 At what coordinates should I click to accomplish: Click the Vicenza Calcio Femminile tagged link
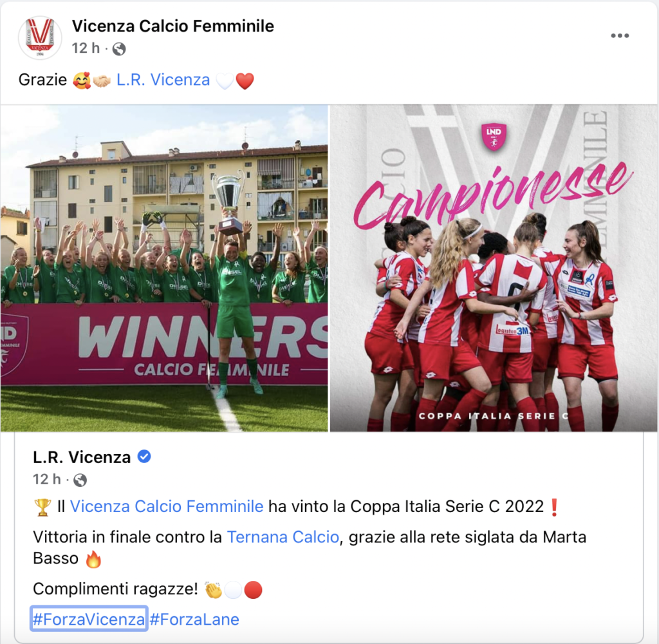pos(167,506)
